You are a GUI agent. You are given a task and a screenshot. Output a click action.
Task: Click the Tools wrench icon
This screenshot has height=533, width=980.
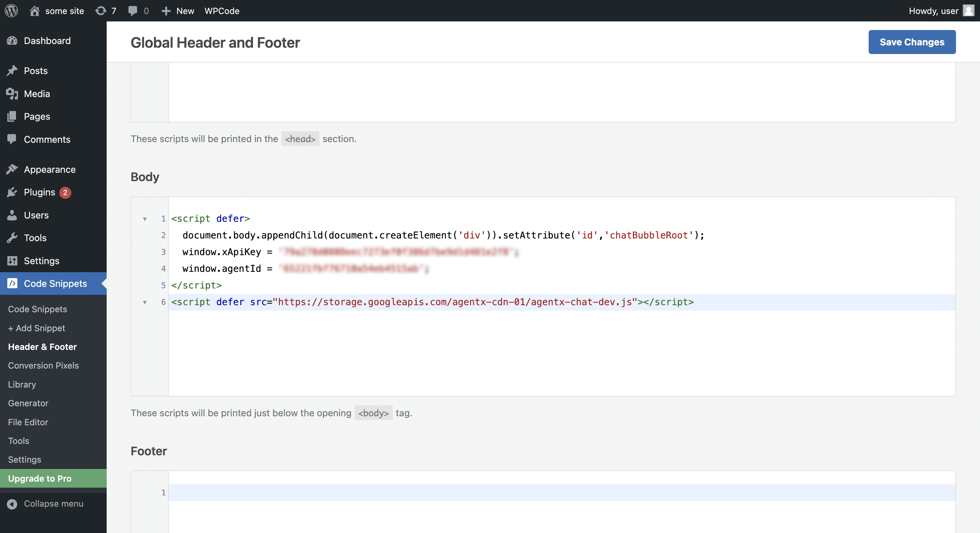[x=12, y=238]
